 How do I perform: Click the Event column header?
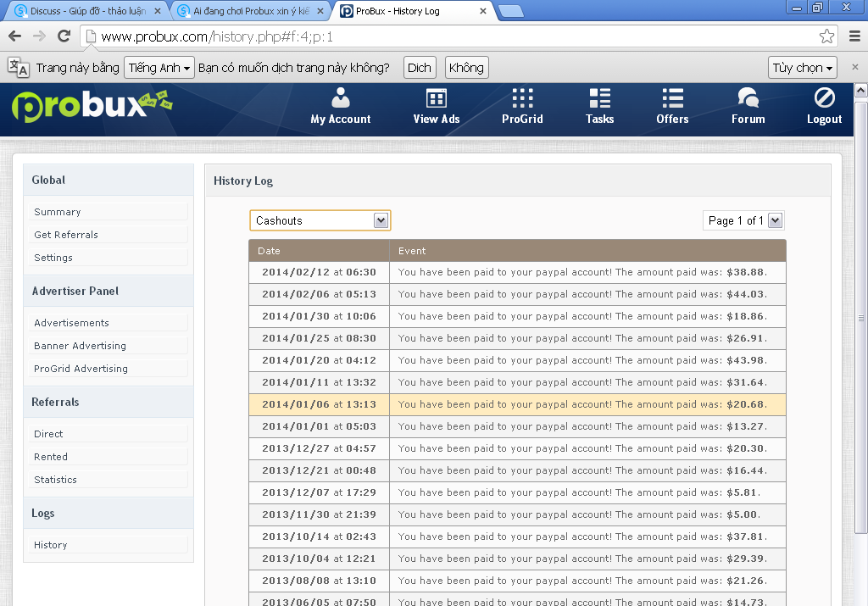588,251
